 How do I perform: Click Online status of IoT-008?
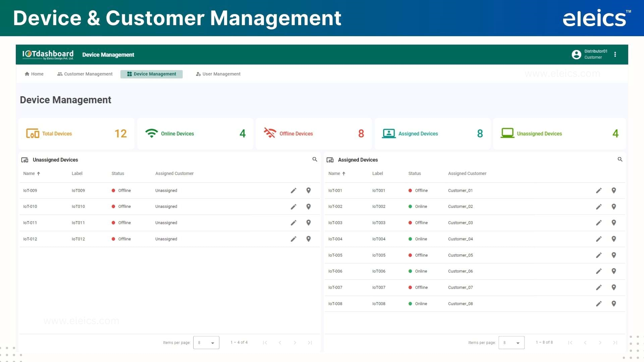tap(418, 304)
